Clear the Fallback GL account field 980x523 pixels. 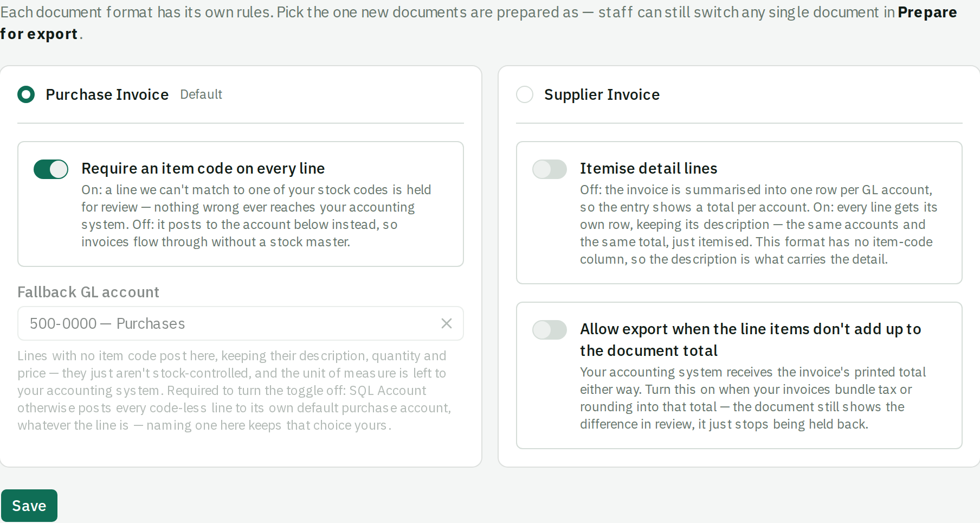(x=447, y=323)
